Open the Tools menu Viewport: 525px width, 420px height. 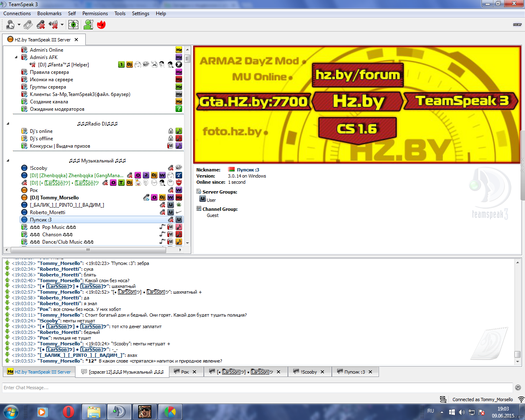click(x=120, y=14)
